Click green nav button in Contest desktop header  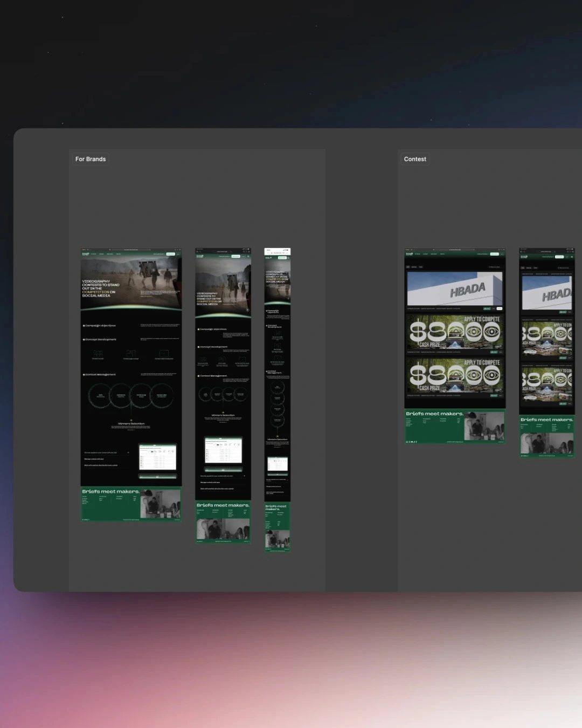click(x=494, y=254)
